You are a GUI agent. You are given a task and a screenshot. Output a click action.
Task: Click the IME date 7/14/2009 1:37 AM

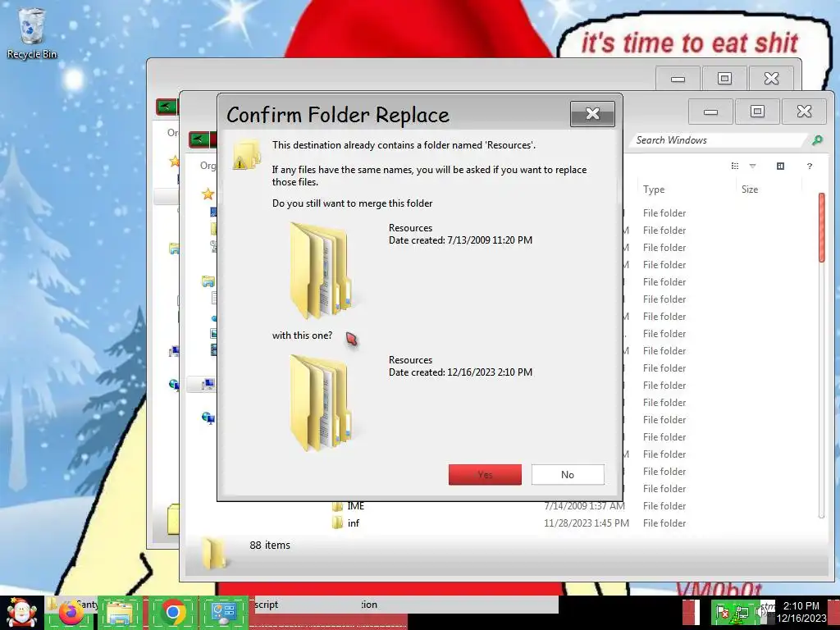coord(584,505)
